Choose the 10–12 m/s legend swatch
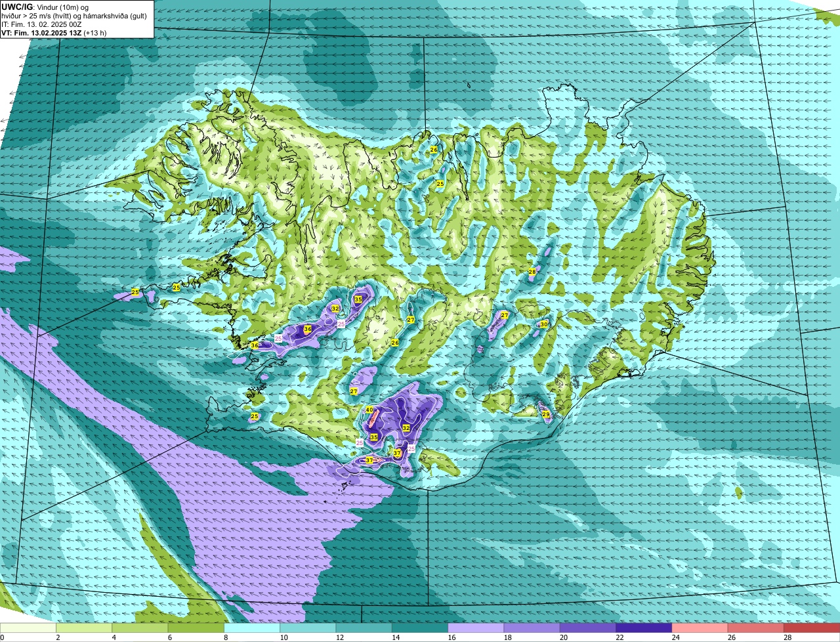The height and width of the screenshot is (642, 840). coord(308,628)
